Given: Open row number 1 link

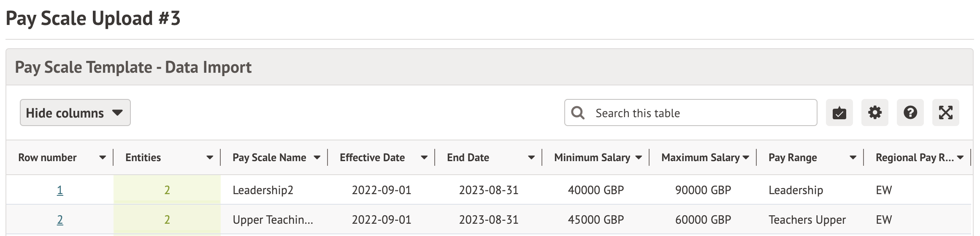Looking at the screenshot, I should click(60, 190).
